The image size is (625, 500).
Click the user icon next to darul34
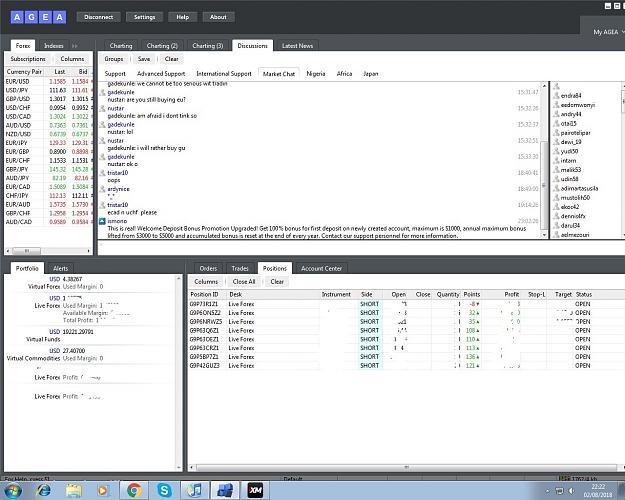(x=556, y=225)
